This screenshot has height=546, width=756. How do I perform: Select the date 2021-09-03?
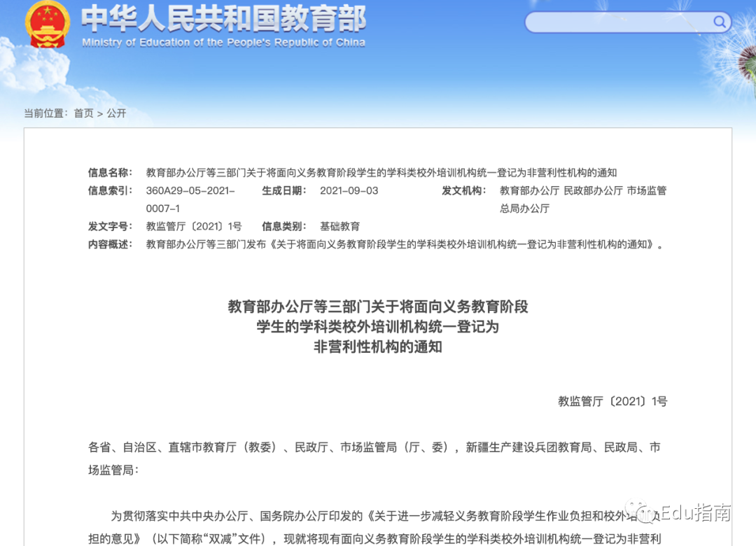click(349, 190)
